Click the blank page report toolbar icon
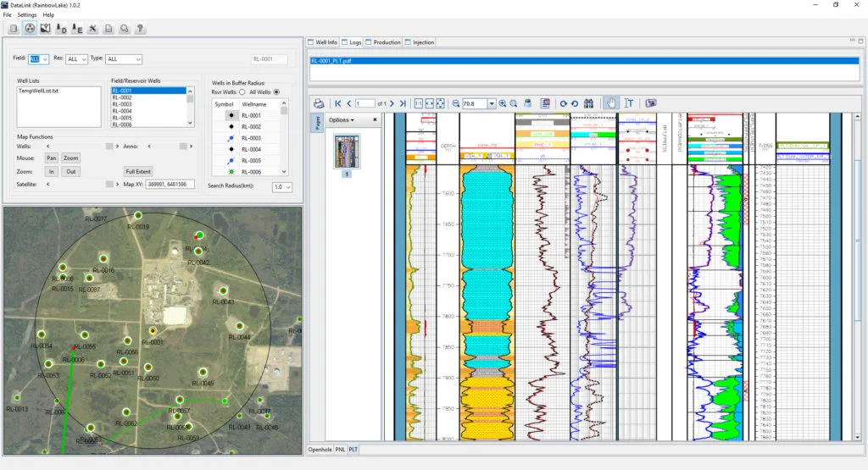This screenshot has height=470, width=868. tap(108, 29)
